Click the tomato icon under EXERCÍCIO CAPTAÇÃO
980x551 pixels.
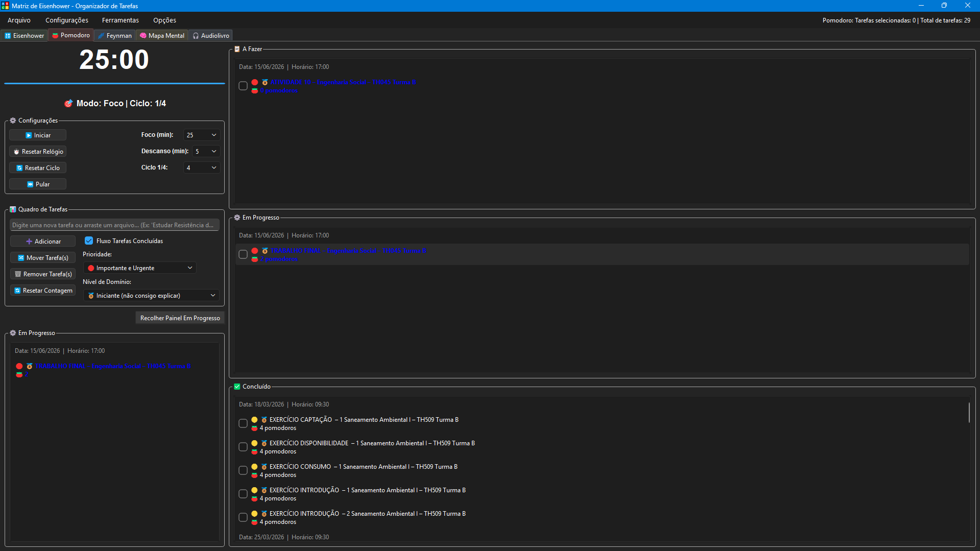coord(254,428)
